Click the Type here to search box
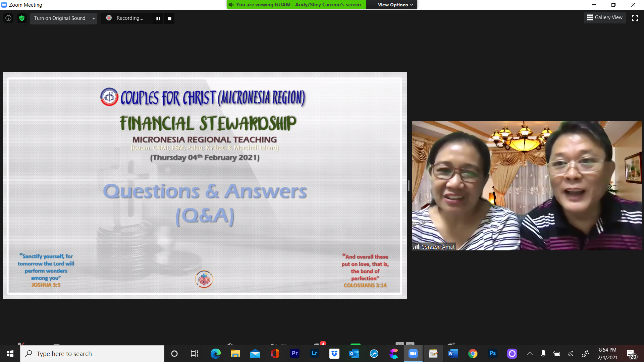Image resolution: width=644 pixels, height=362 pixels. tap(92, 354)
